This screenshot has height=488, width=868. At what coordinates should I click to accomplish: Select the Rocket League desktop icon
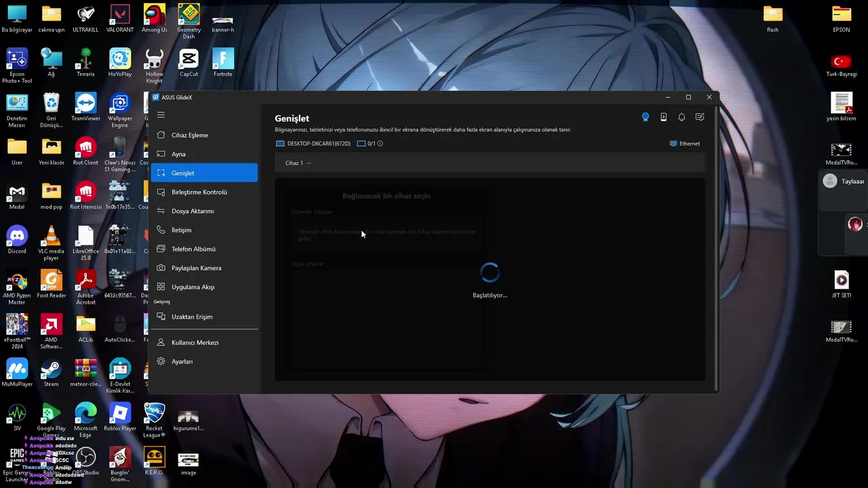point(155,420)
